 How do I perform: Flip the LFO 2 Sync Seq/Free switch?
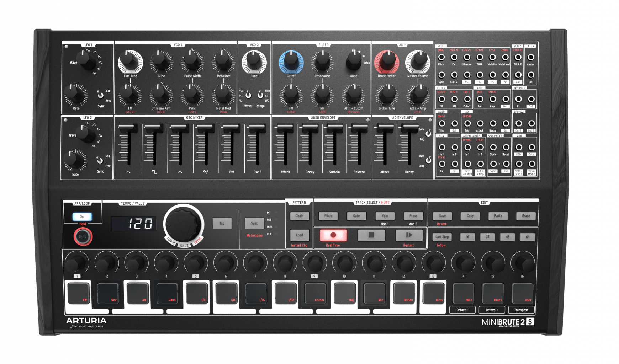coord(100,160)
